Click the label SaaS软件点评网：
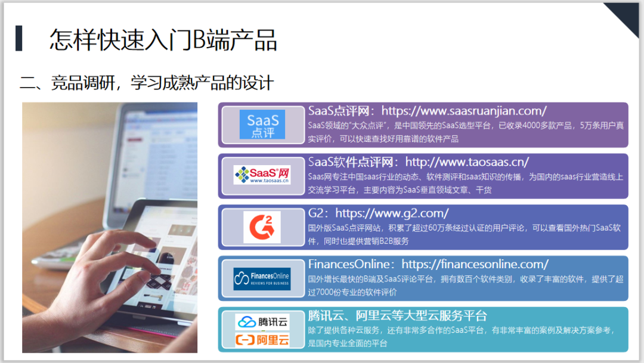644x363 pixels. pos(354,162)
